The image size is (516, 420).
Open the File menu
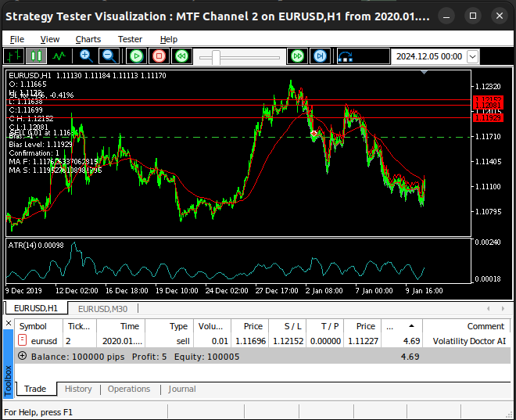[17, 39]
